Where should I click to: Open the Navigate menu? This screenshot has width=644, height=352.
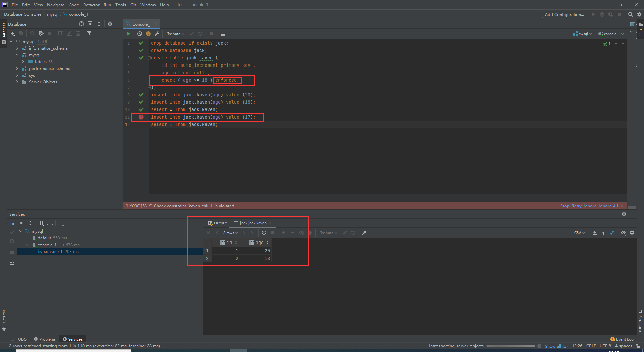(x=55, y=5)
